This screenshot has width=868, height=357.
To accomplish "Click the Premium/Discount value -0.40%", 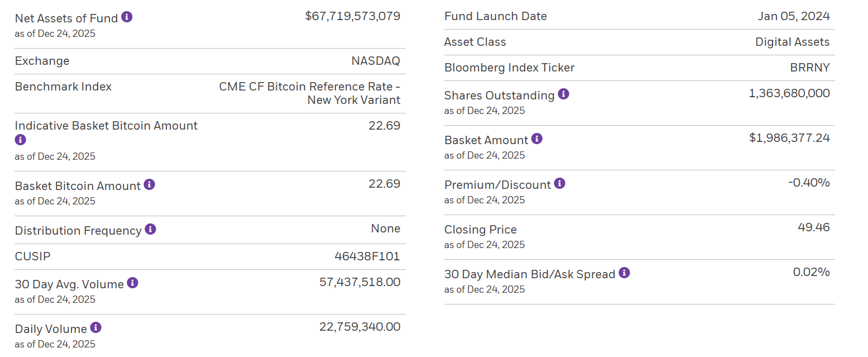I will (808, 183).
